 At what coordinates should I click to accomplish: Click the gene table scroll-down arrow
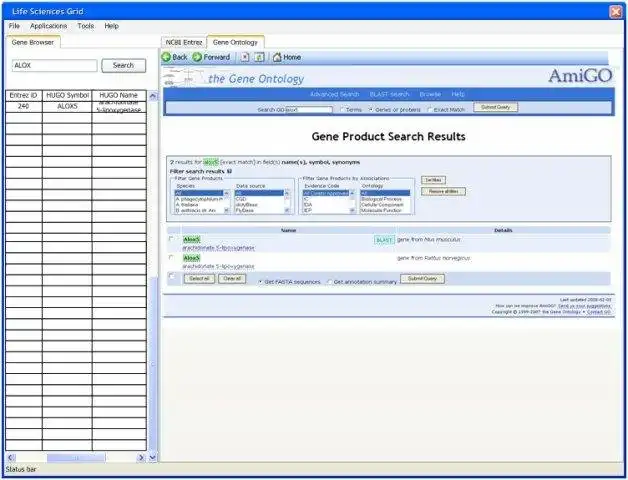coord(153,457)
